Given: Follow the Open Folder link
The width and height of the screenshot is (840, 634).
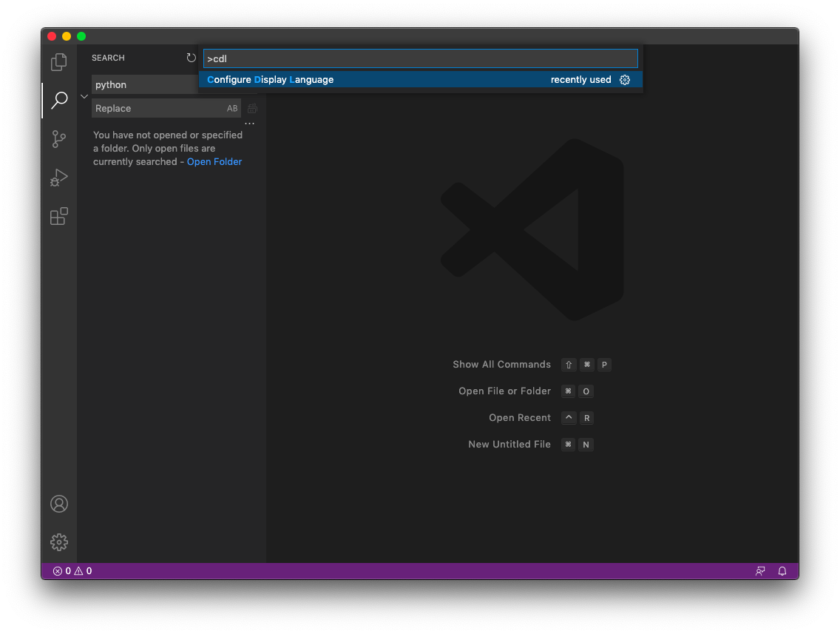Looking at the screenshot, I should pos(214,161).
